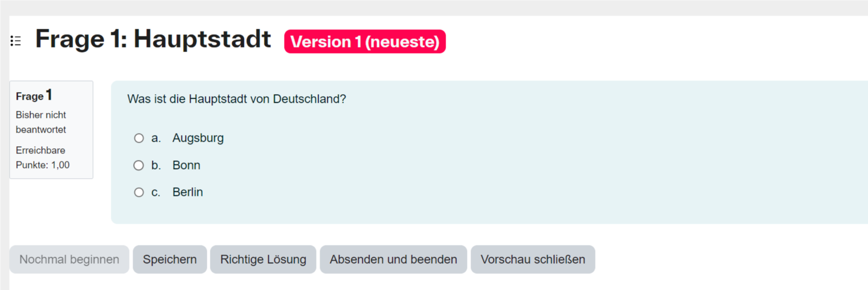Click the Version 1 (neueste) badge
Image resolution: width=868 pixels, height=290 pixels.
[365, 42]
